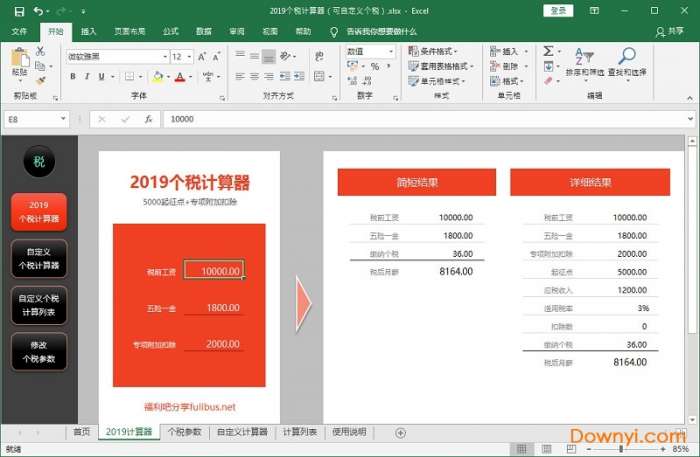The height and width of the screenshot is (457, 700).
Task: Toggle bold formatting
Action: (74, 77)
